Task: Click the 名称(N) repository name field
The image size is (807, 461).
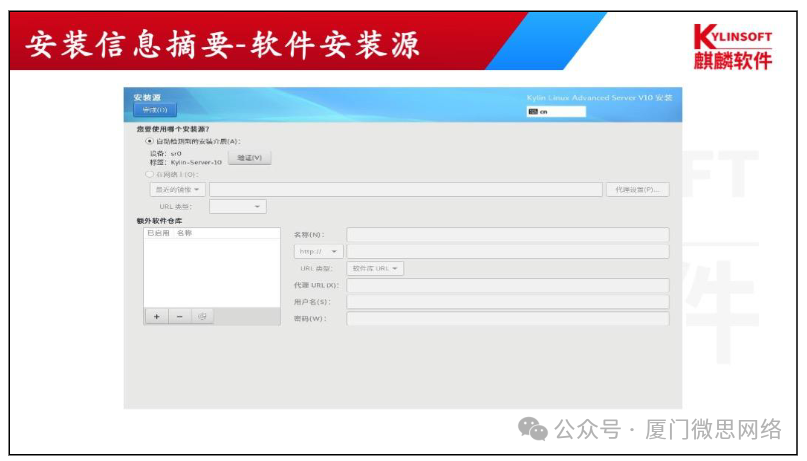Action: (508, 235)
